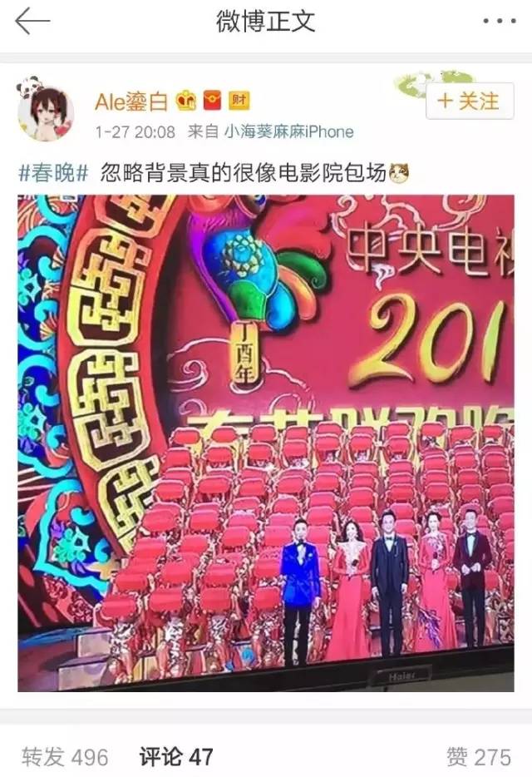Tap the green decoration above follow button
Viewport: 532px width, 777px height.
[x=432, y=82]
